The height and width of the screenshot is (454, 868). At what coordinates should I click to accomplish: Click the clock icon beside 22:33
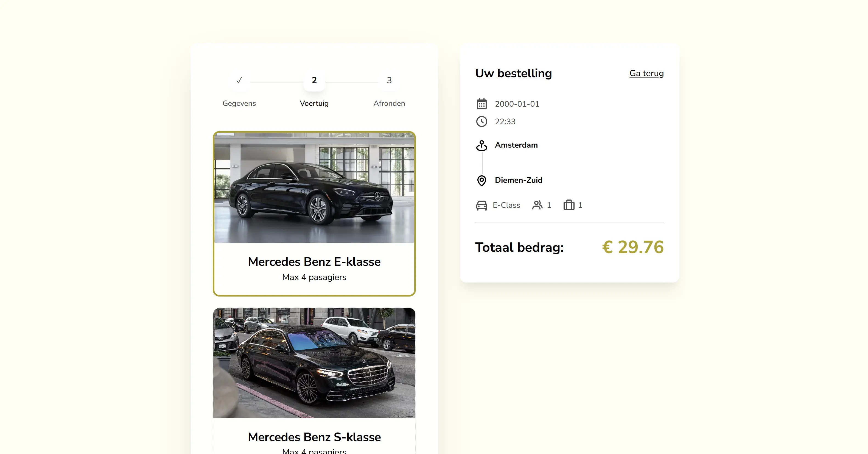(x=482, y=122)
